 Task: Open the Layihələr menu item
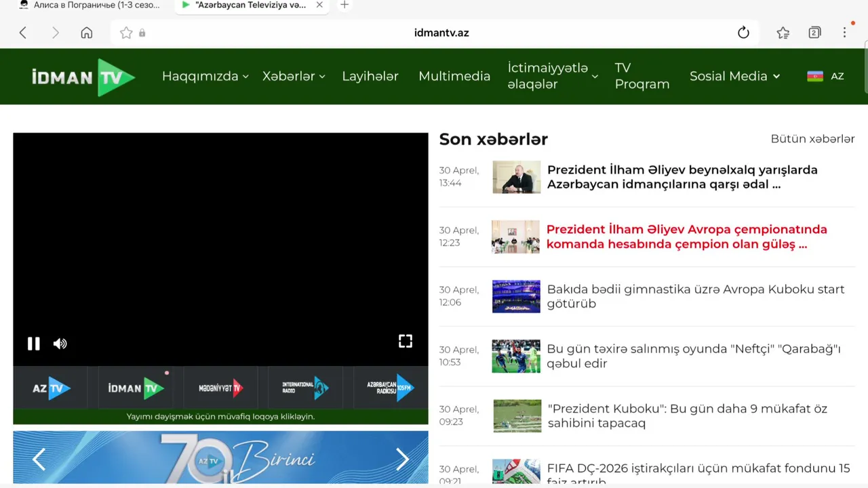(x=370, y=76)
